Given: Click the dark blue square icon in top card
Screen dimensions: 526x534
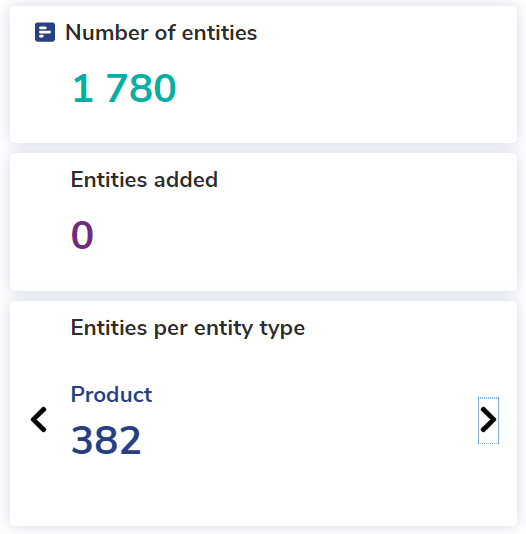Looking at the screenshot, I should (45, 32).
